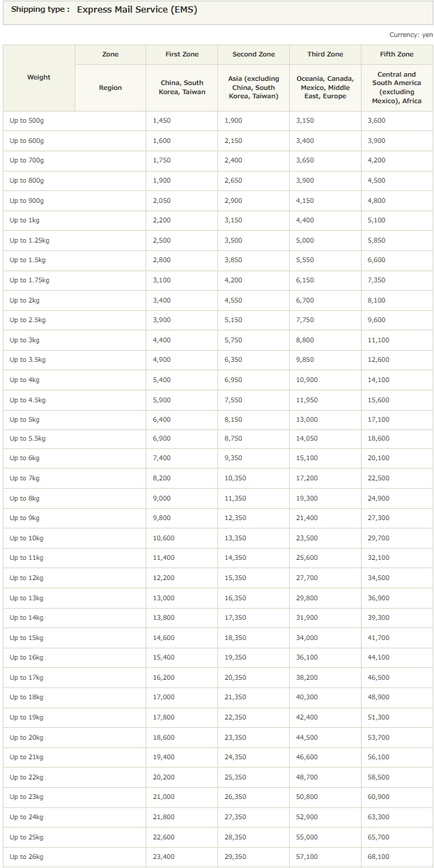Select the 'Up to 26kg' weight row label
Viewport: 434px width, 868px height.
coord(26,857)
